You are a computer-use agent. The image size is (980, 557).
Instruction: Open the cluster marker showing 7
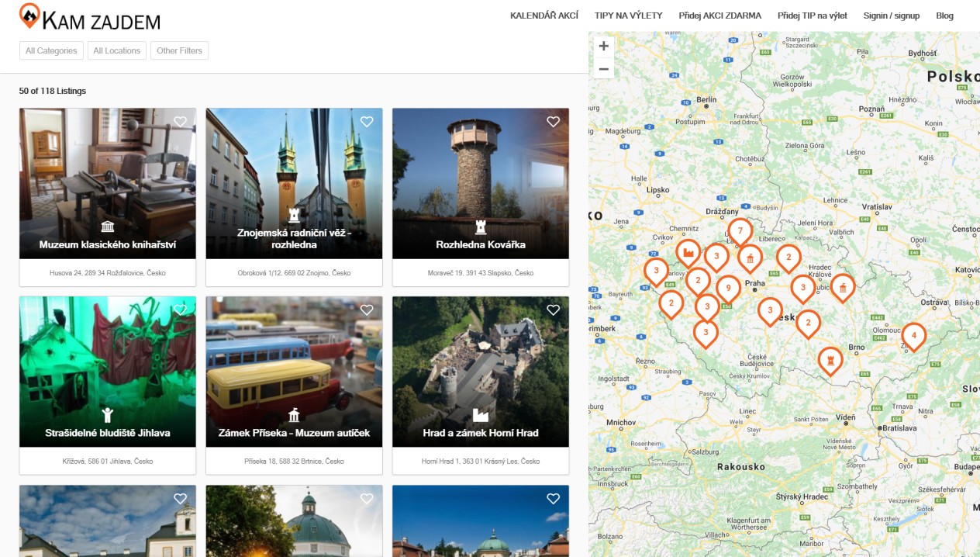click(x=740, y=231)
